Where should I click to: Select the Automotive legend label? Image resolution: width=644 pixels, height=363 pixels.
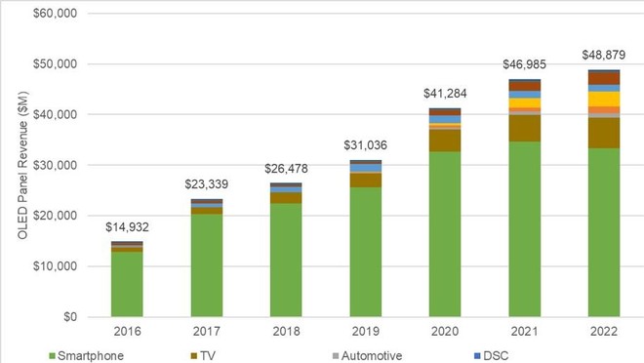point(372,355)
